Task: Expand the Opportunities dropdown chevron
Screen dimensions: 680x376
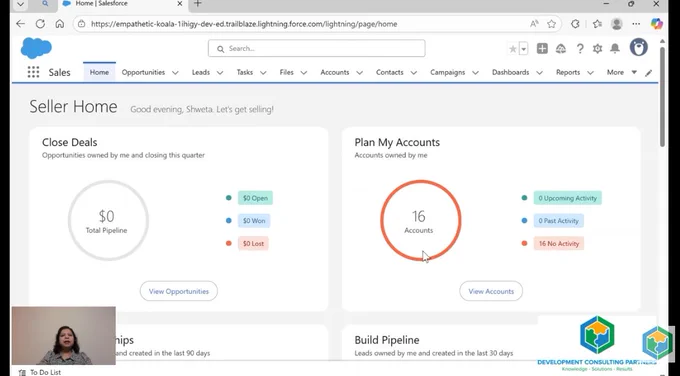Action: (x=175, y=73)
